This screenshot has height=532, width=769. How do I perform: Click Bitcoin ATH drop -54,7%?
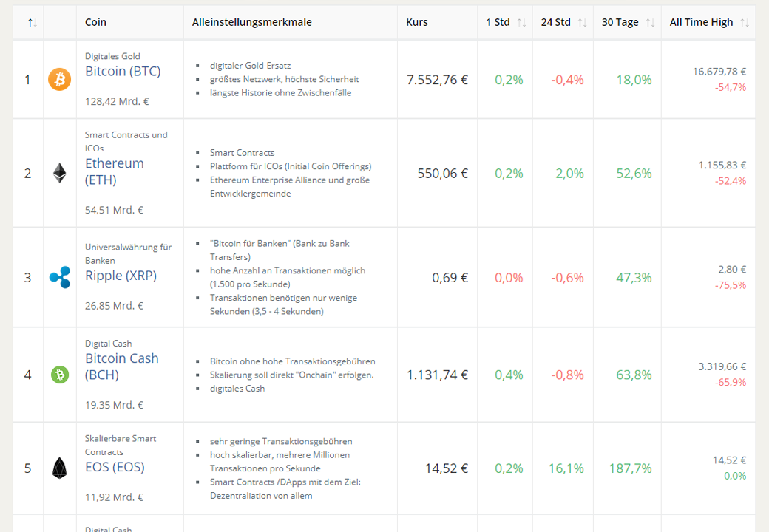(731, 87)
